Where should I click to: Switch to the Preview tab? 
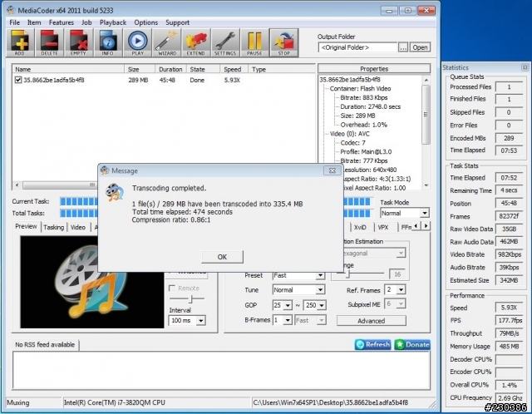[x=26, y=226]
